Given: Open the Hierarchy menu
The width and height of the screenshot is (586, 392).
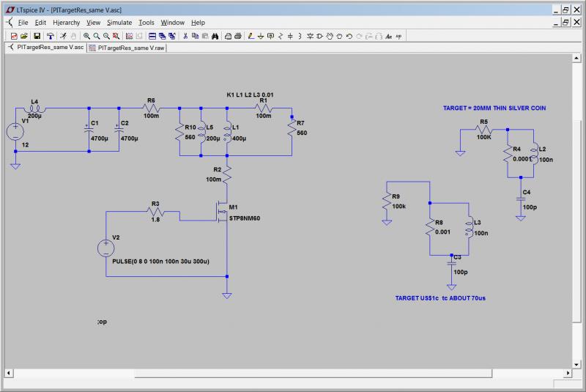Looking at the screenshot, I should tap(66, 23).
